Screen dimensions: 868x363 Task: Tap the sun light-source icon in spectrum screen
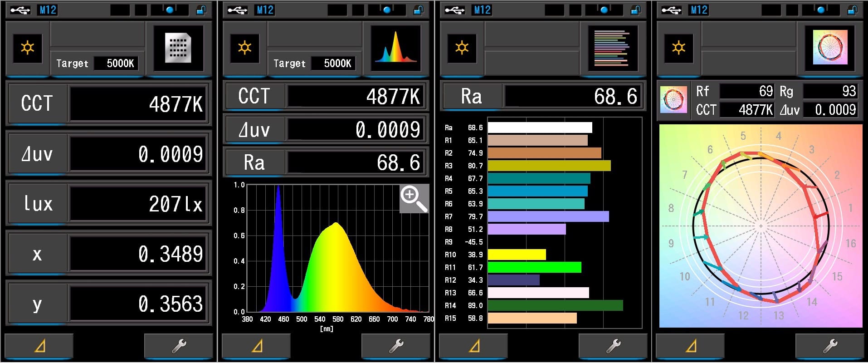[x=245, y=48]
